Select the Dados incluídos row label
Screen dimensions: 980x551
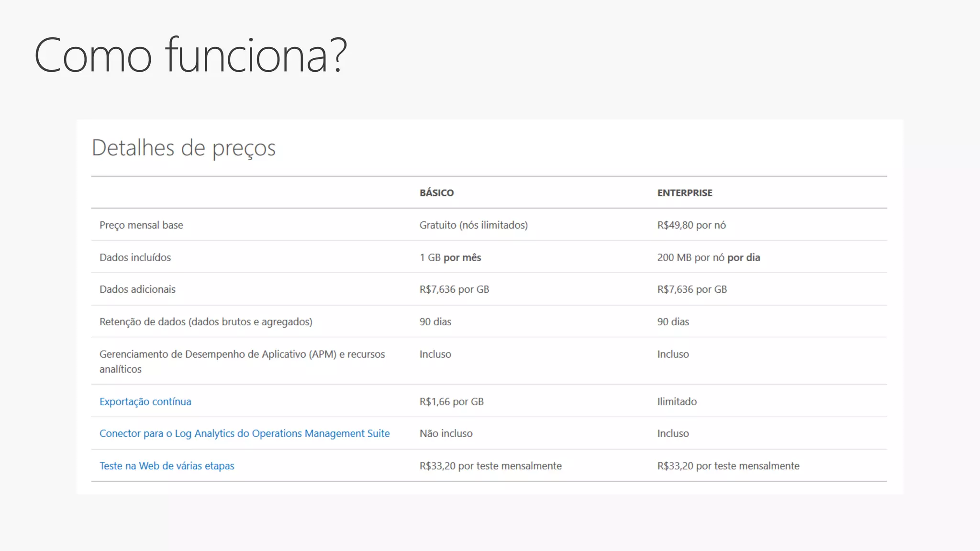[x=135, y=257]
